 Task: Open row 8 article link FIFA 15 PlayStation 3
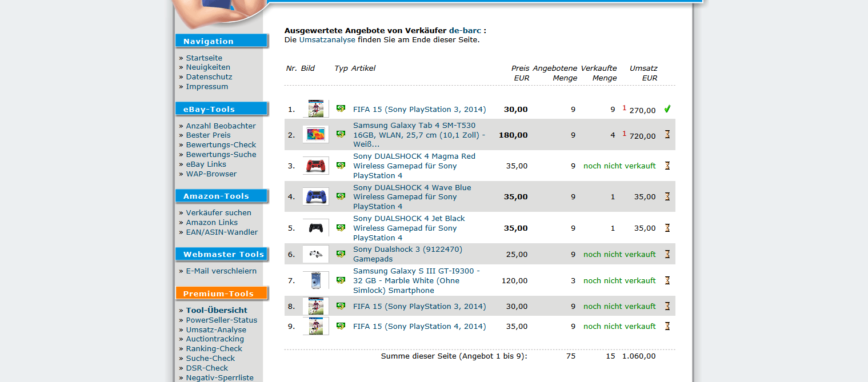[419, 306]
